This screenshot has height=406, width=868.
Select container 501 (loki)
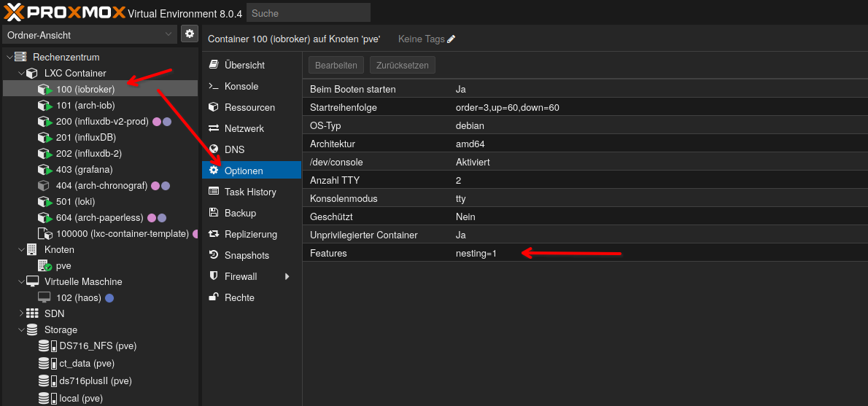click(x=100, y=201)
